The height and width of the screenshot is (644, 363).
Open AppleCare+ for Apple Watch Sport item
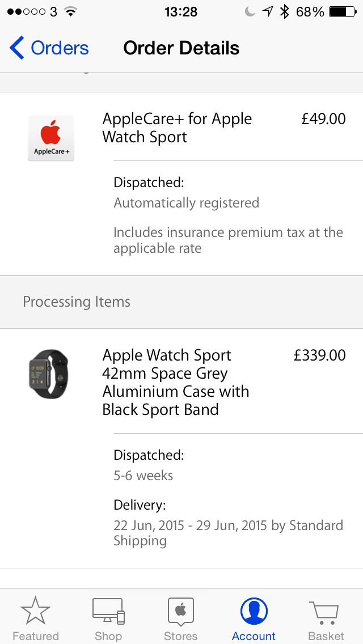tap(177, 128)
